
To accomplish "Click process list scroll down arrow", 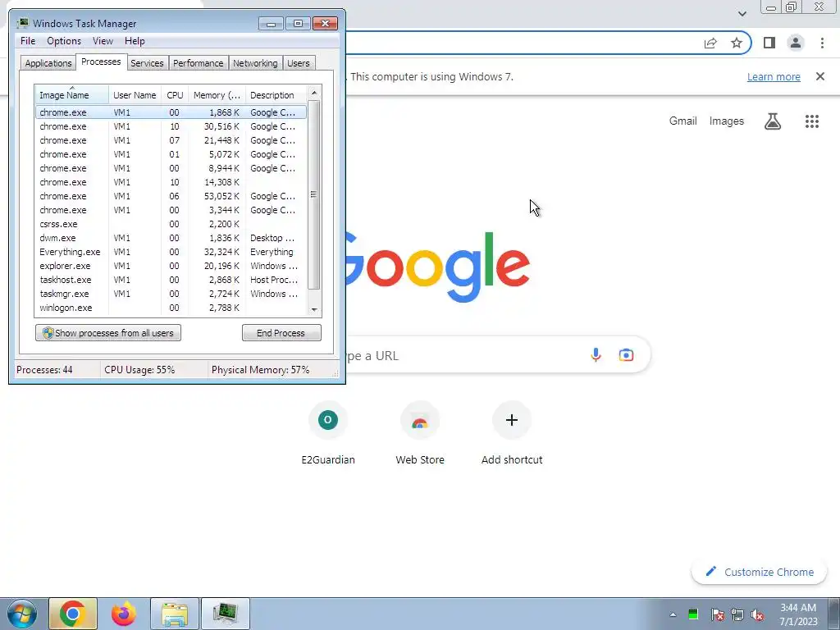I will coord(314,309).
